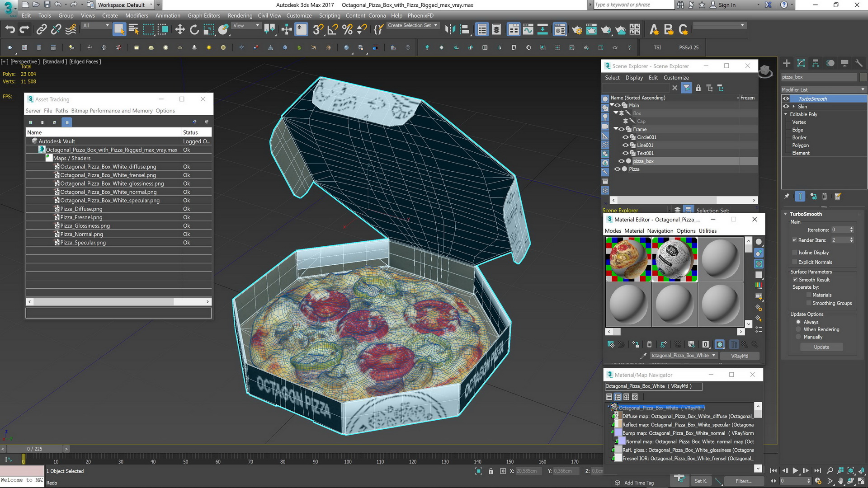Click the Redo arrow icon
Screen dimensions: 868x488
(24, 30)
